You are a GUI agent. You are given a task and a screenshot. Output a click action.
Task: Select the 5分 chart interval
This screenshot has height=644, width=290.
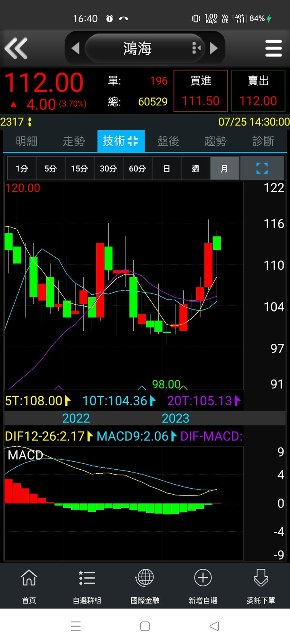pos(50,168)
